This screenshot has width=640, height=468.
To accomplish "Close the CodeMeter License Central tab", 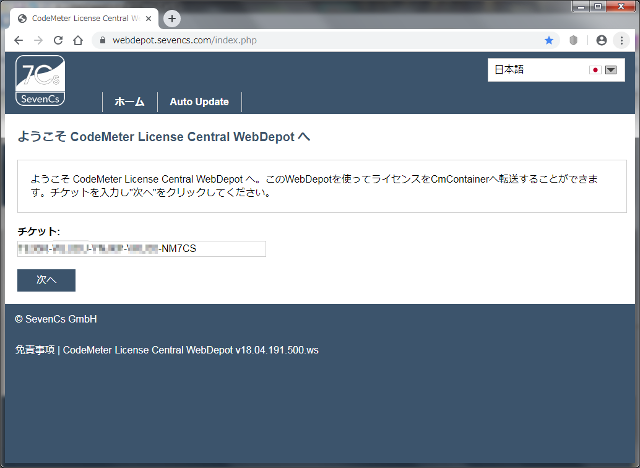I will [x=149, y=18].
